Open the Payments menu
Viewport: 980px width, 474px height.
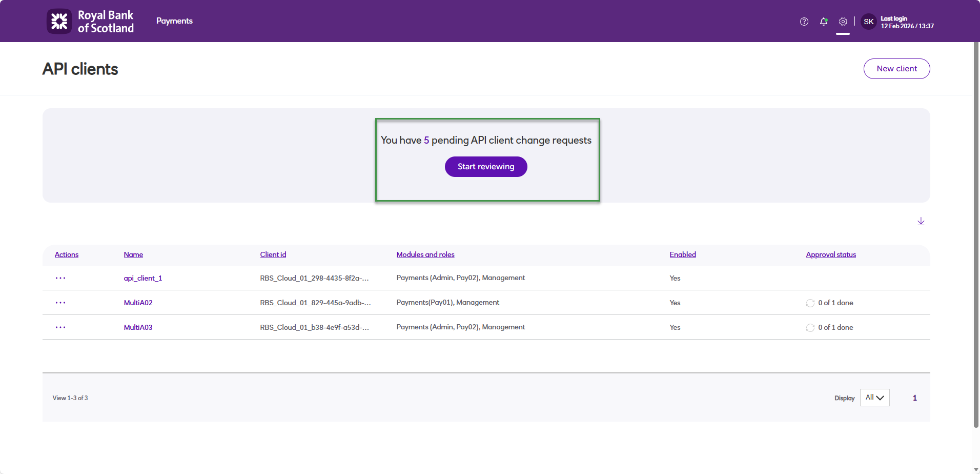174,21
